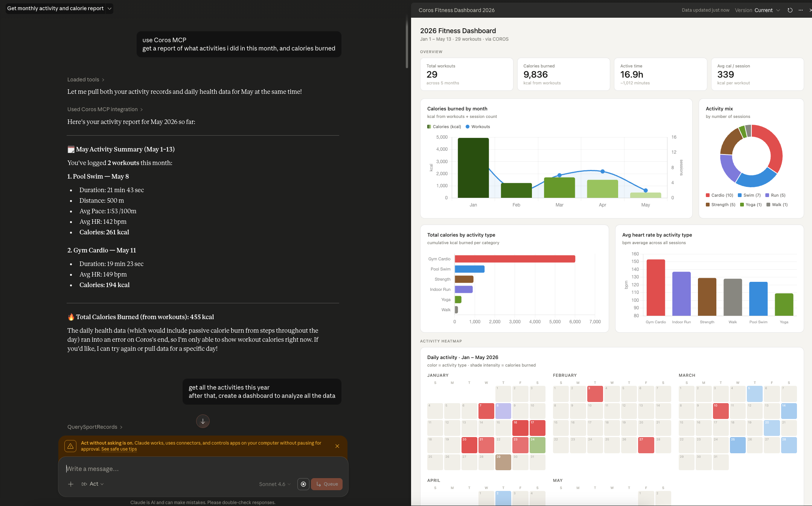
Task: Click January 24 green heatmap cell
Action: click(x=537, y=445)
